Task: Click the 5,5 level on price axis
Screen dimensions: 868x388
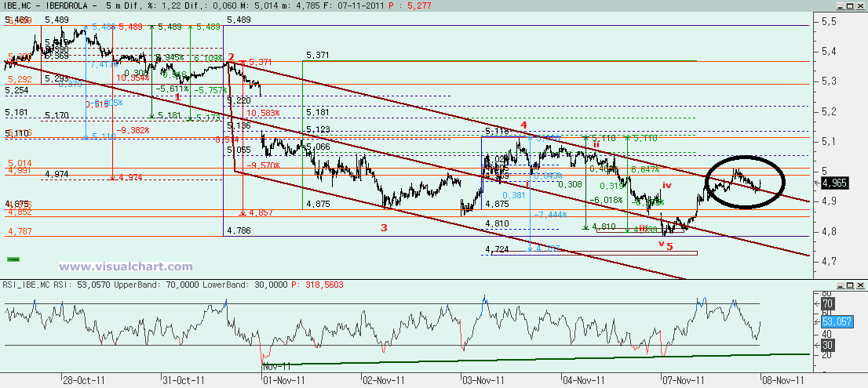Action: pos(829,22)
